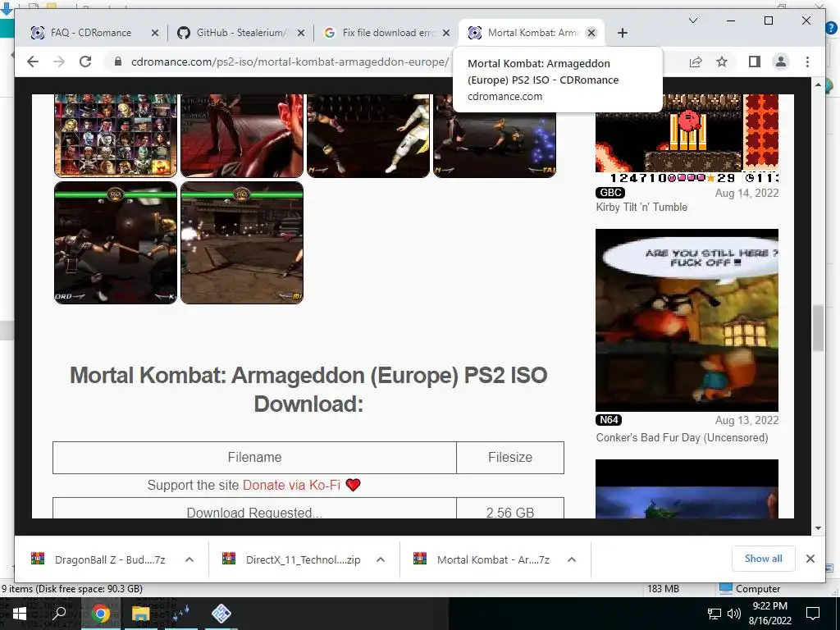Click Show all downloads
Screen dimensions: 840x630
click(x=764, y=559)
